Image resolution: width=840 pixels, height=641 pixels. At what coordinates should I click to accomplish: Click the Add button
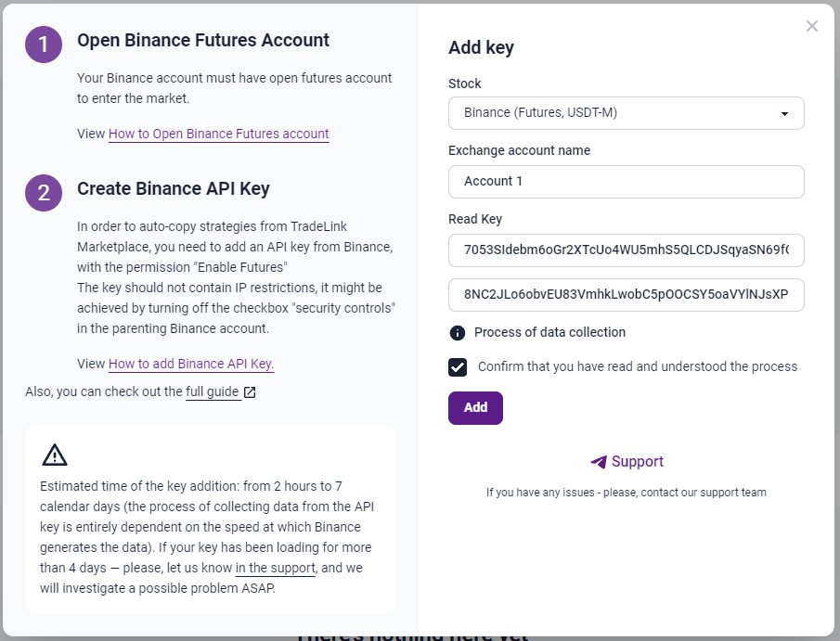pyautogui.click(x=475, y=408)
